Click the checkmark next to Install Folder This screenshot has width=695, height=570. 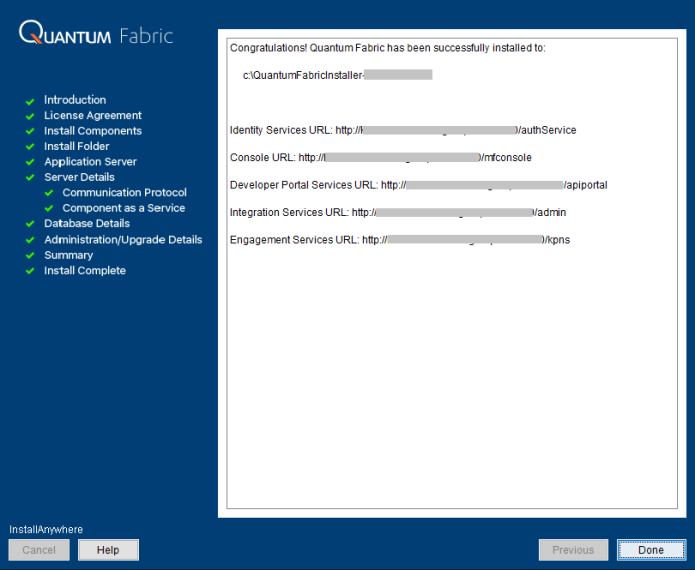(30, 147)
